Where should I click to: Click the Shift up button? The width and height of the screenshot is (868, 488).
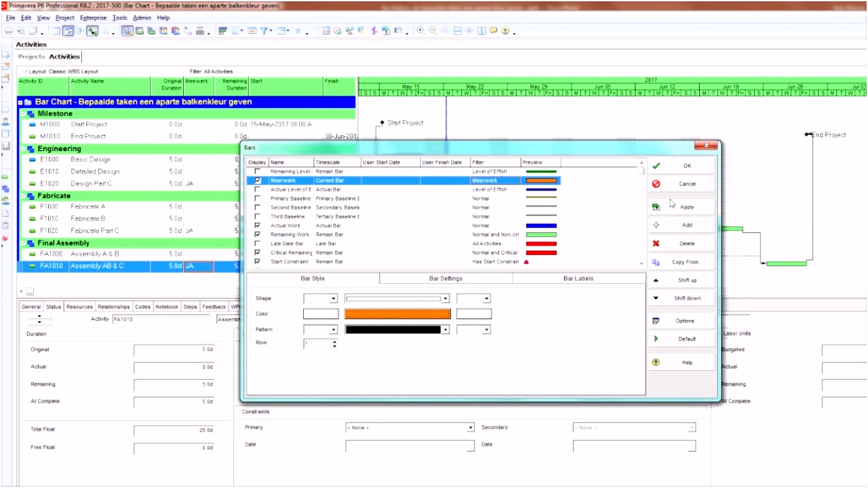tap(681, 280)
